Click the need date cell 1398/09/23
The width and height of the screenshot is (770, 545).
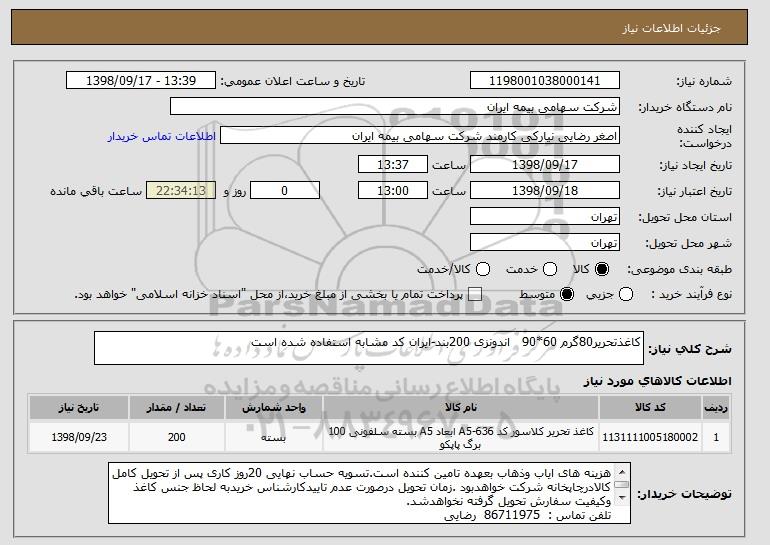(79, 437)
